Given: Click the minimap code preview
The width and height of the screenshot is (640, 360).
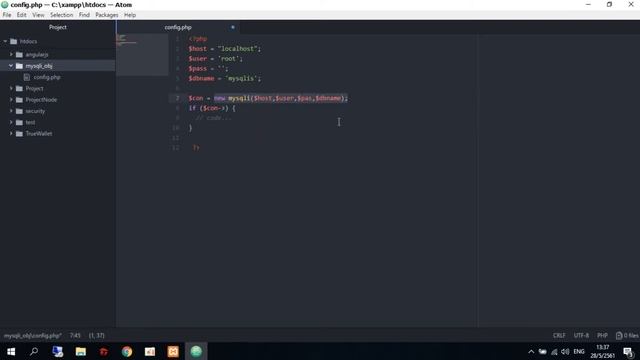Looking at the screenshot, I should pyautogui.click(x=142, y=54).
